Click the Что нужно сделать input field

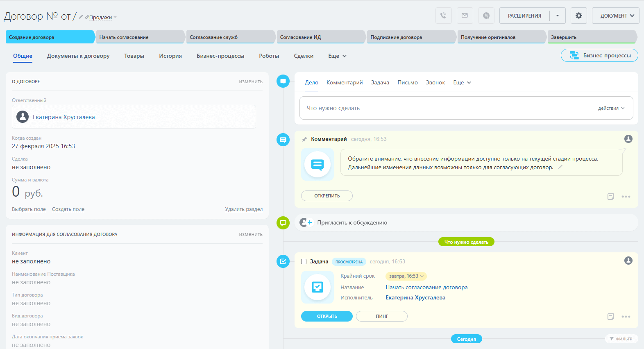click(442, 108)
